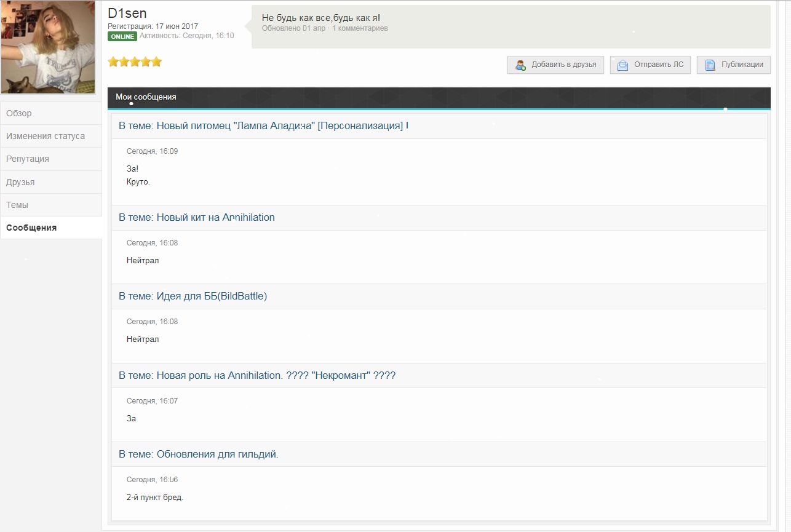791x532 pixels.
Task: Open the Друзья sidebar tab
Action: pyautogui.click(x=51, y=182)
